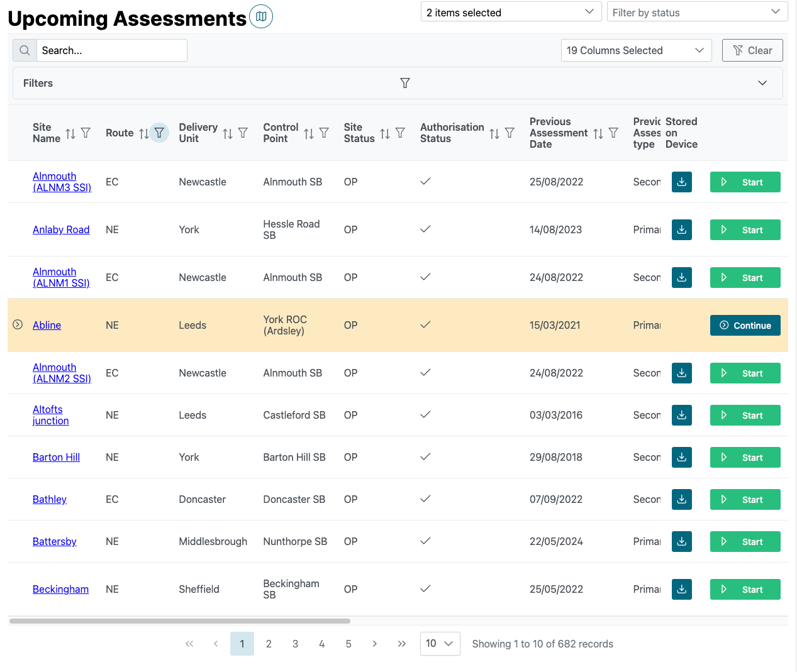Download Anlaby Road assessment to device
This screenshot has width=797, height=672.
click(681, 229)
